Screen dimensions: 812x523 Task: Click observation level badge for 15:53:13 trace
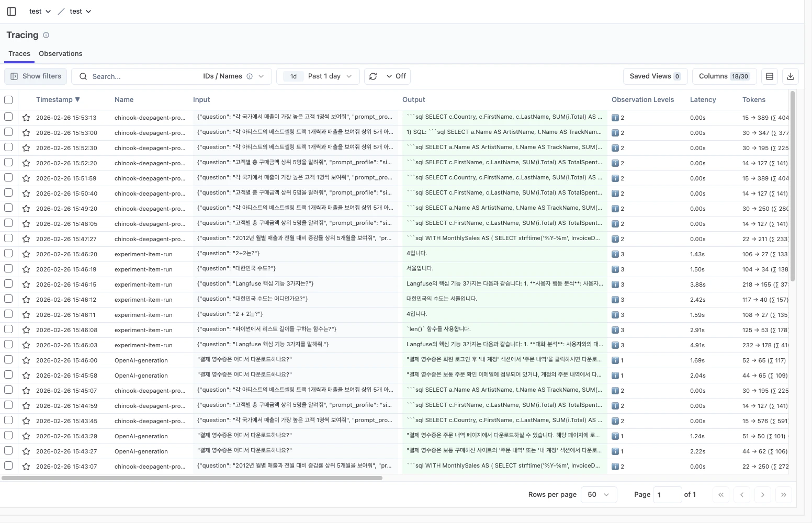pyautogui.click(x=618, y=118)
